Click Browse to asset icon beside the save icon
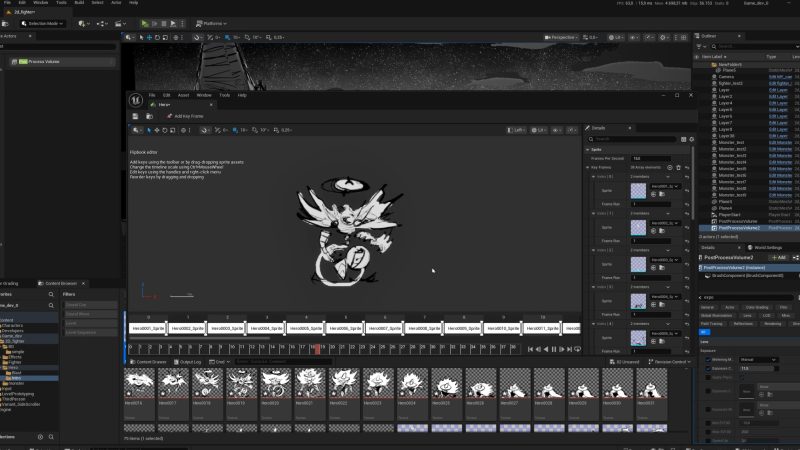Image resolution: width=800 pixels, height=450 pixels. click(148, 116)
